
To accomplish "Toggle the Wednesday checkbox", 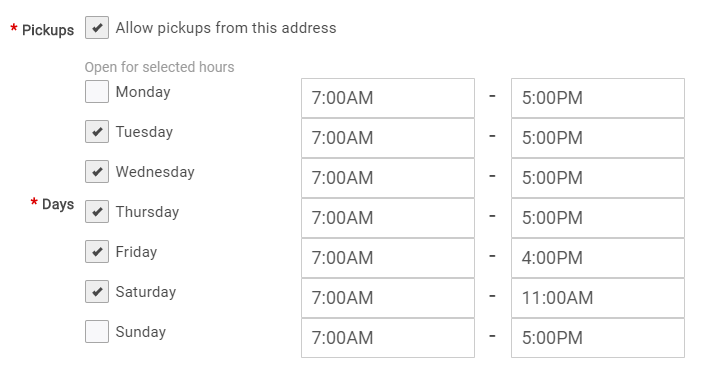I will tap(97, 172).
